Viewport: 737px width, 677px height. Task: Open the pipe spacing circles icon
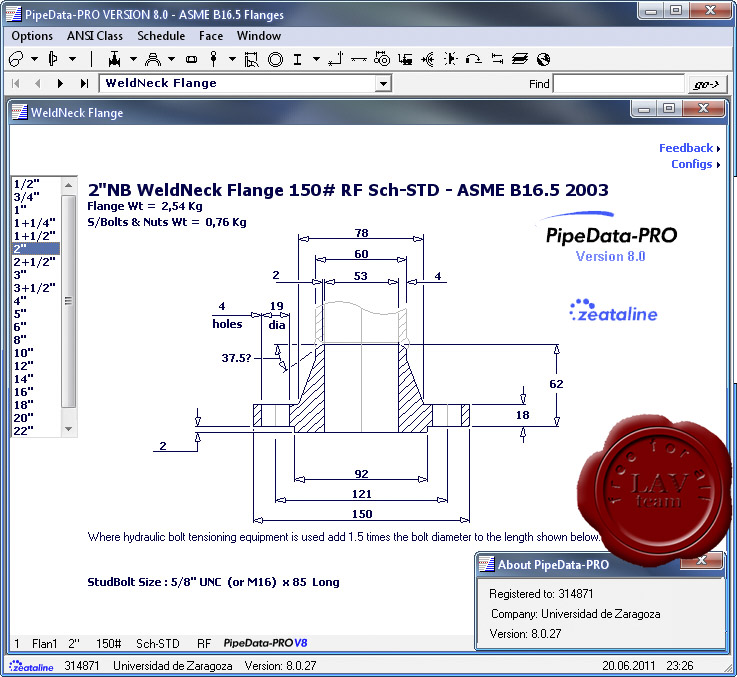click(x=382, y=59)
